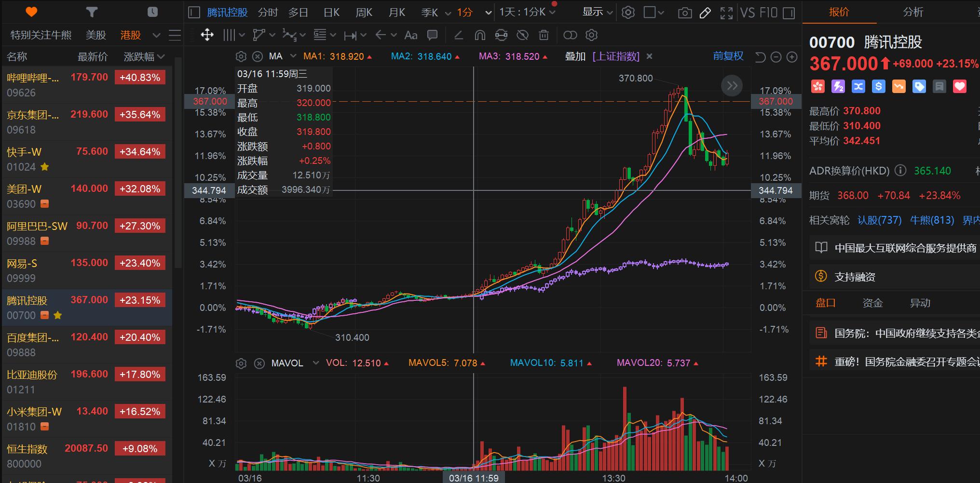
Task: Click the 前复权 adjustment button
Action: [728, 56]
